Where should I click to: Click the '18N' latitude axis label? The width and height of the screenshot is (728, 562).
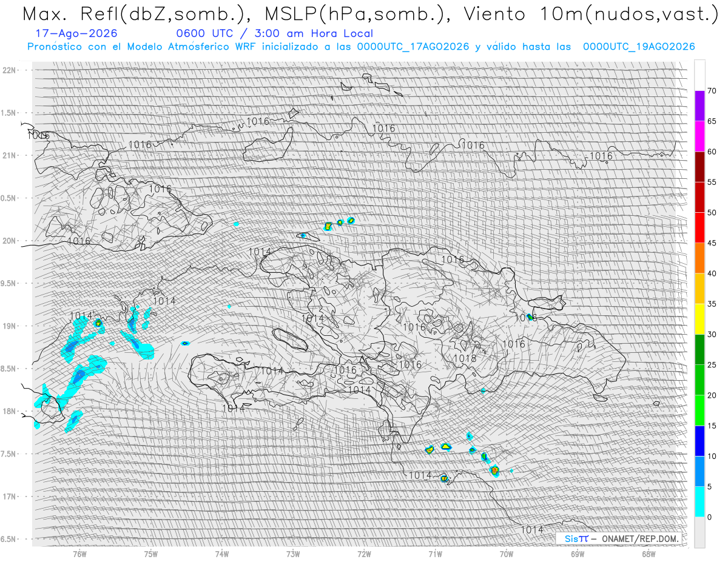pos(10,411)
